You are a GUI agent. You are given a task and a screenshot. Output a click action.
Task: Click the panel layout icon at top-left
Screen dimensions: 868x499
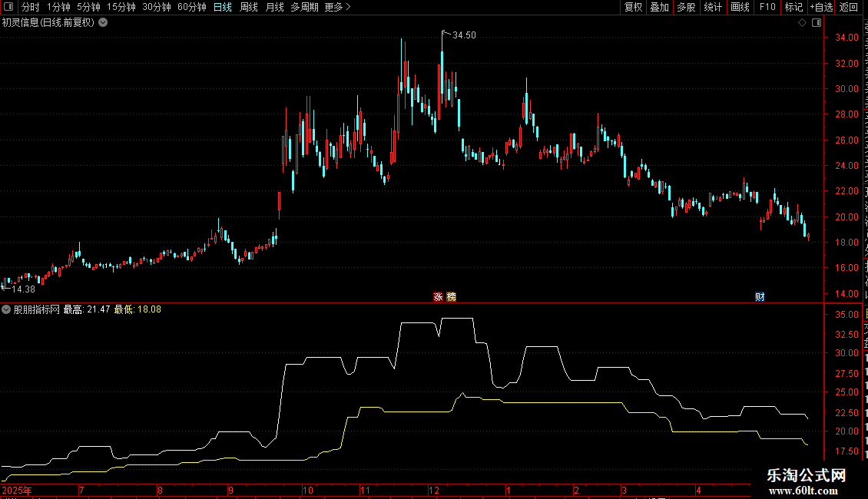coord(8,7)
